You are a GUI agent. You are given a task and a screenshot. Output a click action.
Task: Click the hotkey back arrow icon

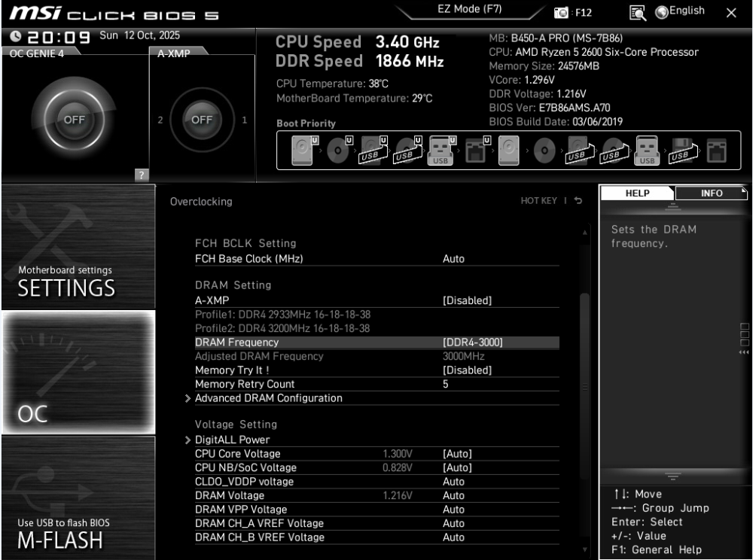pos(578,201)
